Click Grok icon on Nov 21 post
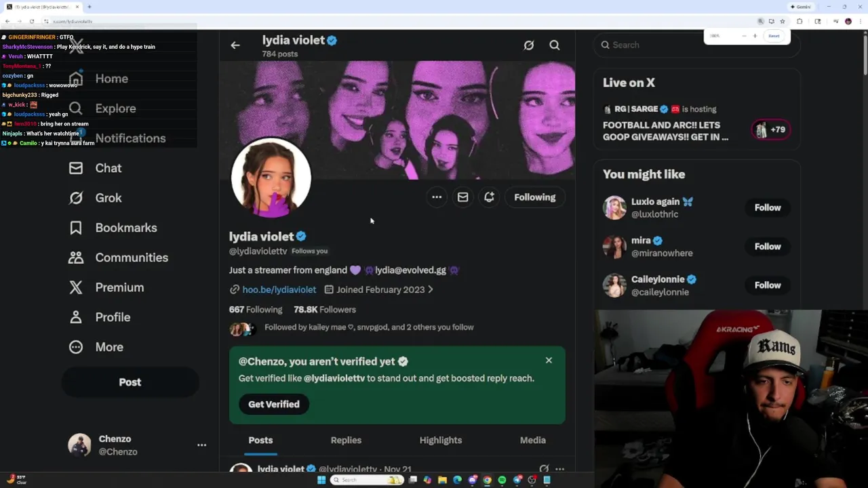 (x=543, y=469)
